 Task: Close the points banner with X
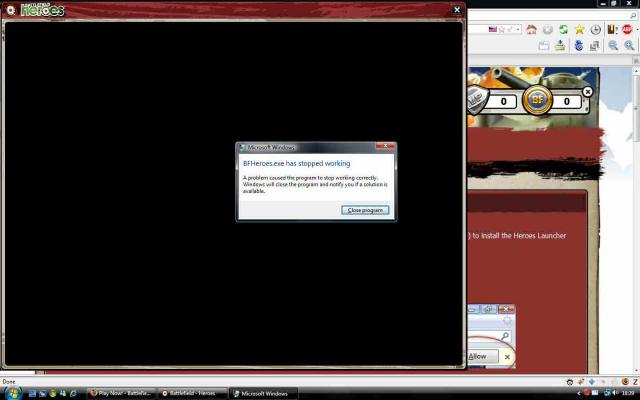587,92
